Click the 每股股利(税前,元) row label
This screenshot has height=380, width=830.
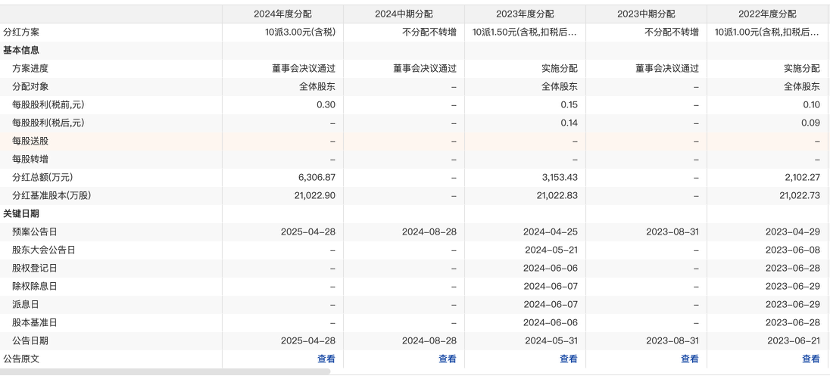click(48, 105)
